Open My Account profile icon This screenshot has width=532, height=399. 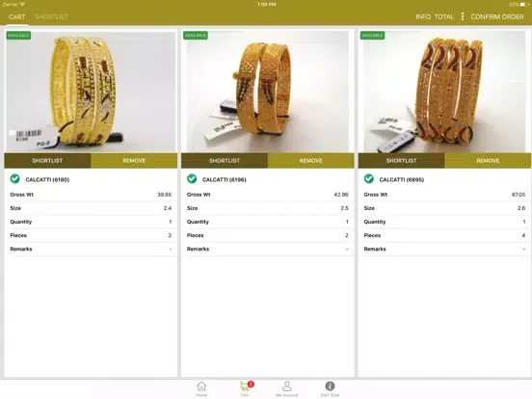pyautogui.click(x=286, y=388)
